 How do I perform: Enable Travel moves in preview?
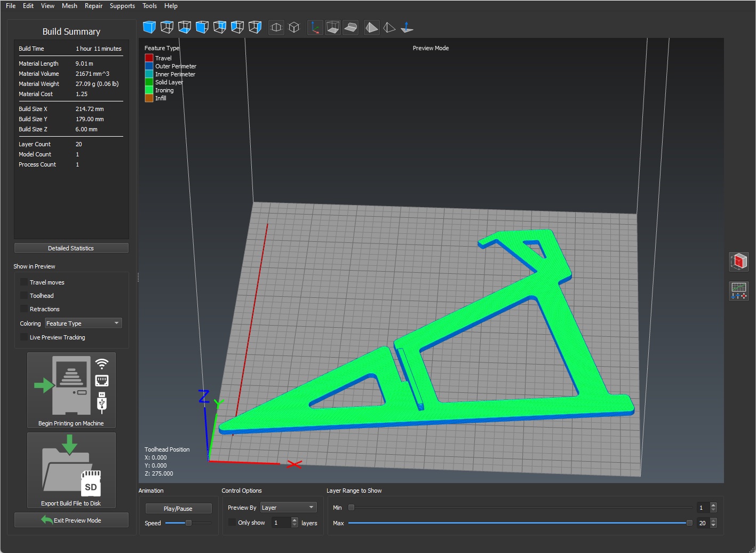pos(24,282)
